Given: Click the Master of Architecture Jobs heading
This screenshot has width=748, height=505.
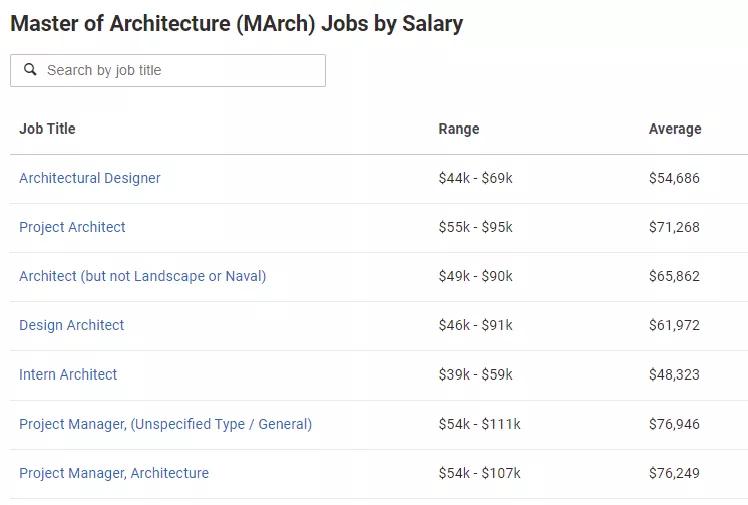Looking at the screenshot, I should (236, 23).
